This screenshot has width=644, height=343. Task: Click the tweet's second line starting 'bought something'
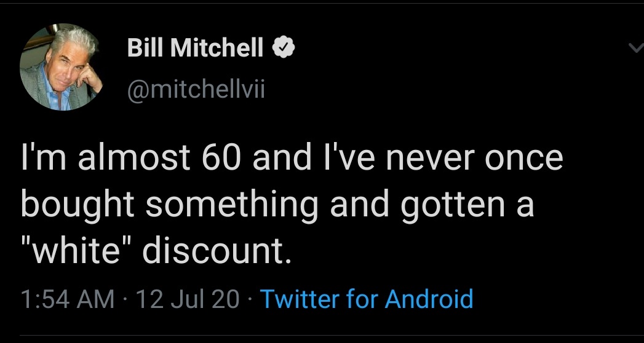point(277,205)
